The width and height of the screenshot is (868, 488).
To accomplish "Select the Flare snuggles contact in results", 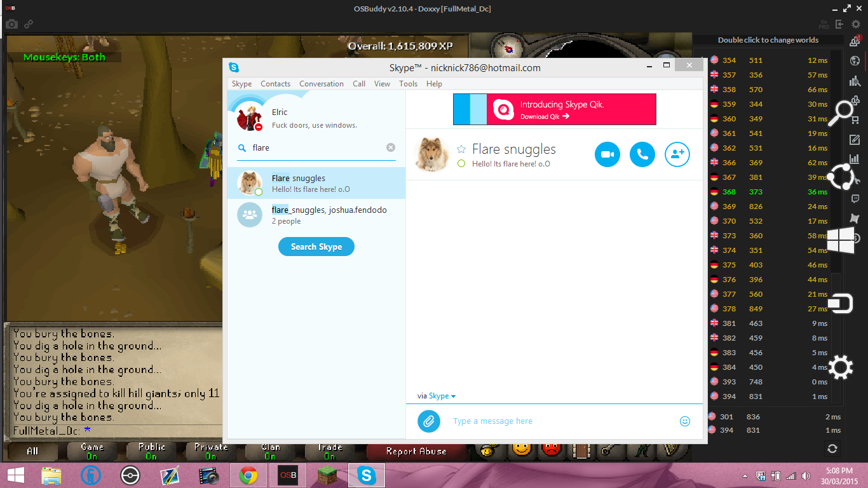I will pos(316,183).
